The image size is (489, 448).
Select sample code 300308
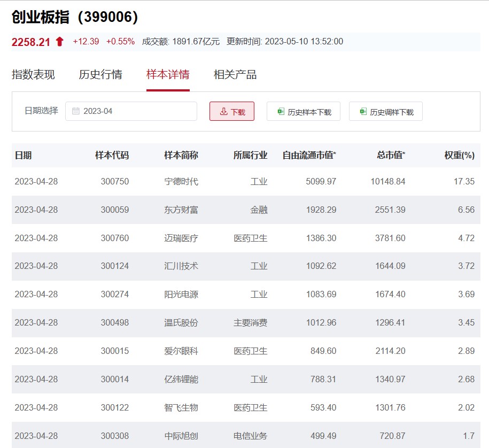tap(115, 436)
